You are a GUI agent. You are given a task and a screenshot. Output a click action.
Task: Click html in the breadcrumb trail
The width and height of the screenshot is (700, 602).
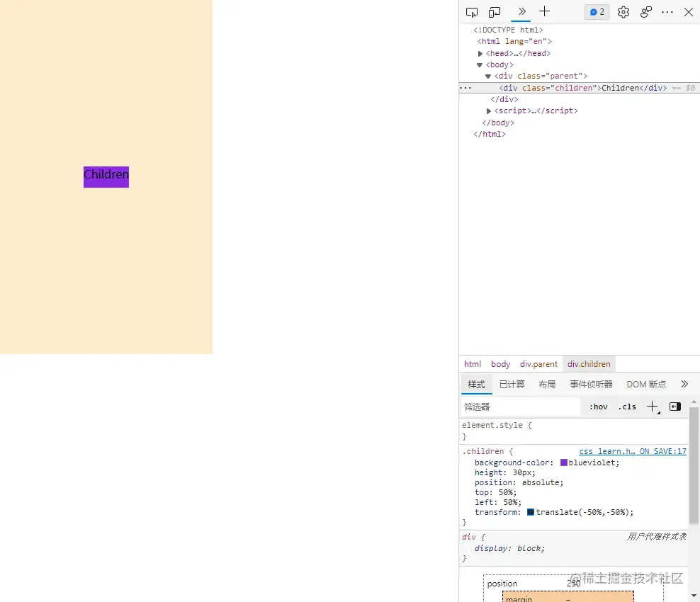tap(473, 364)
